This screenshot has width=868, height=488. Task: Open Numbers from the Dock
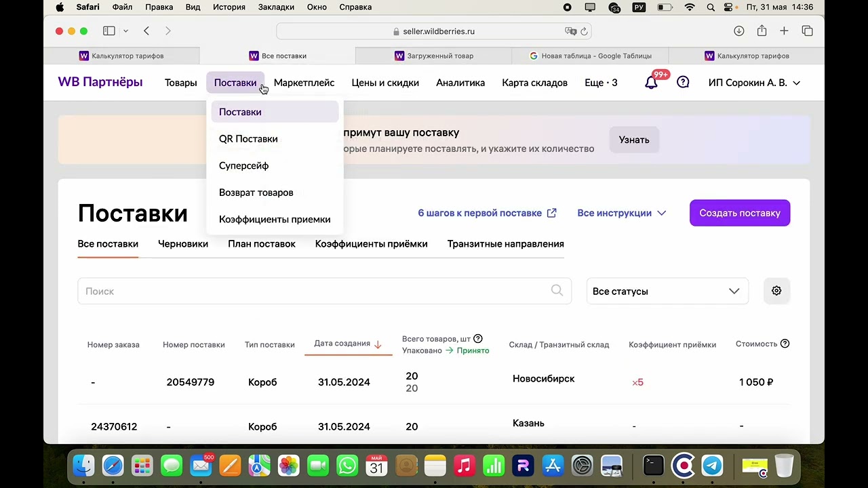coord(494,466)
